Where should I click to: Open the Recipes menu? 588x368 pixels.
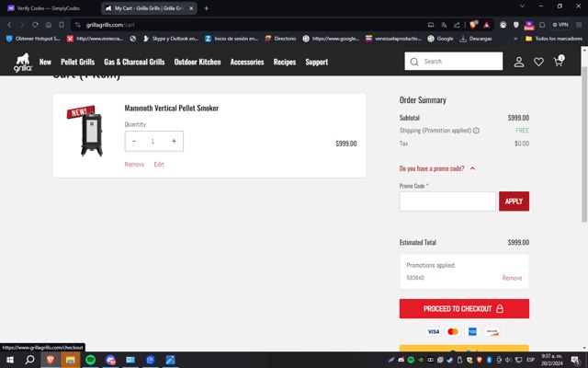(285, 62)
